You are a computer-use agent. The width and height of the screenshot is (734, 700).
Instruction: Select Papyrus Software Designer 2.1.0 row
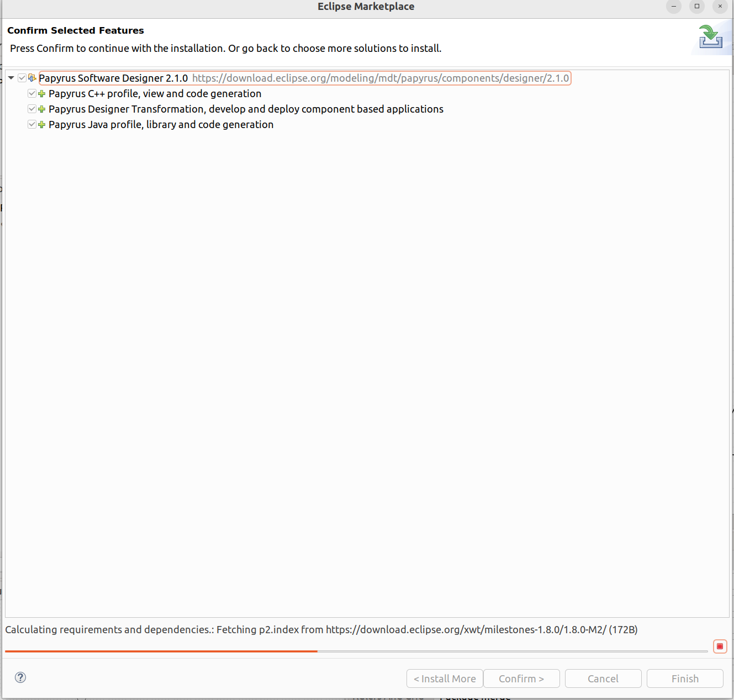(304, 78)
